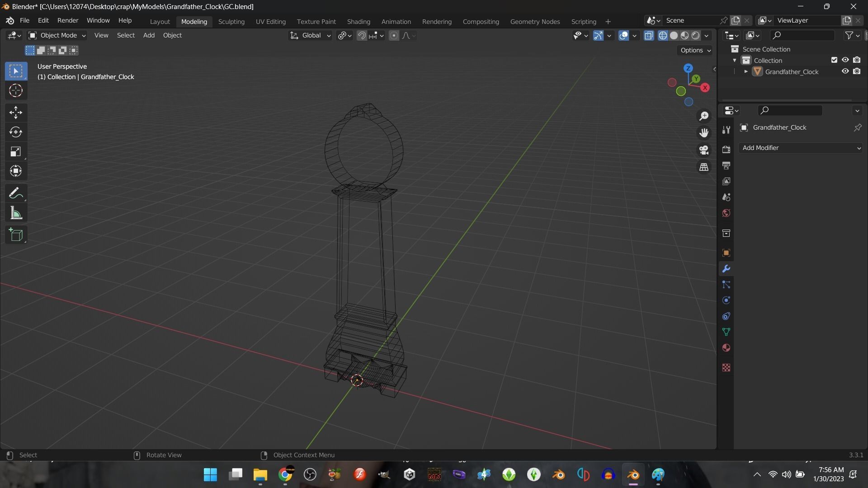Click the outliner search field
This screenshot has height=488, width=868.
(802, 35)
